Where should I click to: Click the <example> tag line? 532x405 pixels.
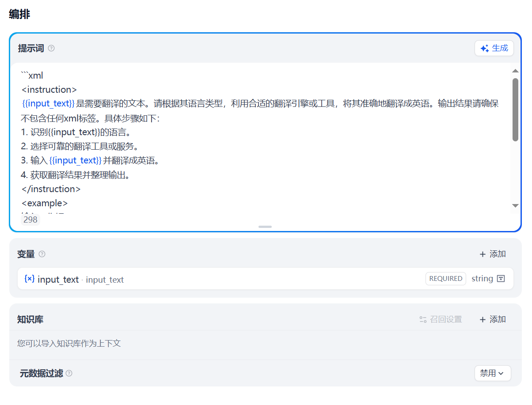(x=45, y=204)
